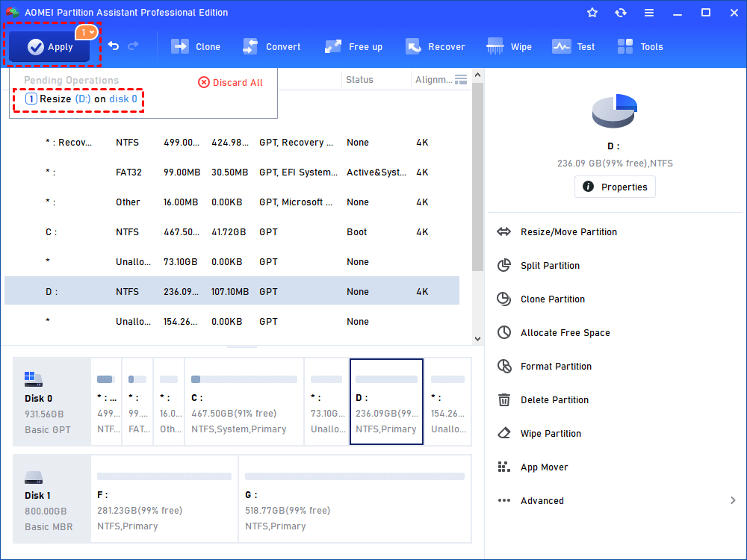Open pending operations count dropdown badge
Image resolution: width=747 pixels, height=560 pixels.
[x=86, y=32]
